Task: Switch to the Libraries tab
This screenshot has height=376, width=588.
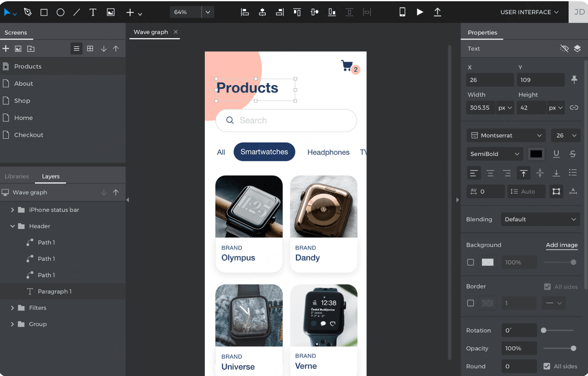Action: tap(17, 176)
